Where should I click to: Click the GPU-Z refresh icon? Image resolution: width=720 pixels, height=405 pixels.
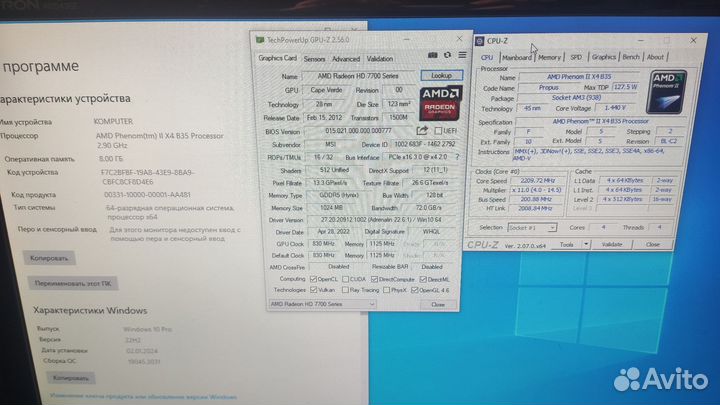tap(447, 55)
